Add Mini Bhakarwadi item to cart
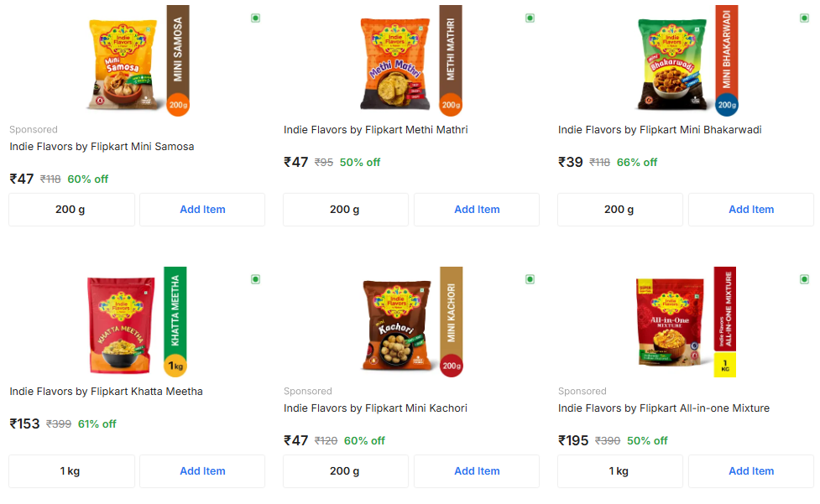This screenshot has width=820, height=504. click(x=751, y=210)
